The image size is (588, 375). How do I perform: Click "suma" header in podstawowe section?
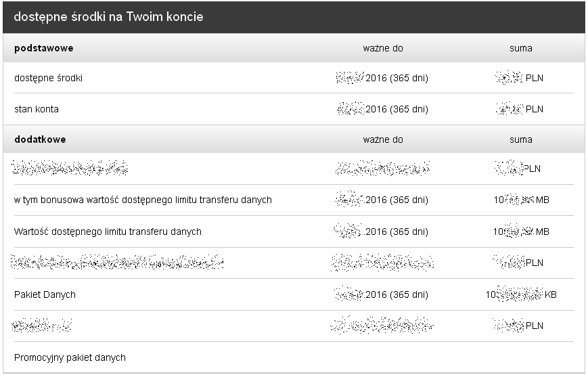coord(521,49)
